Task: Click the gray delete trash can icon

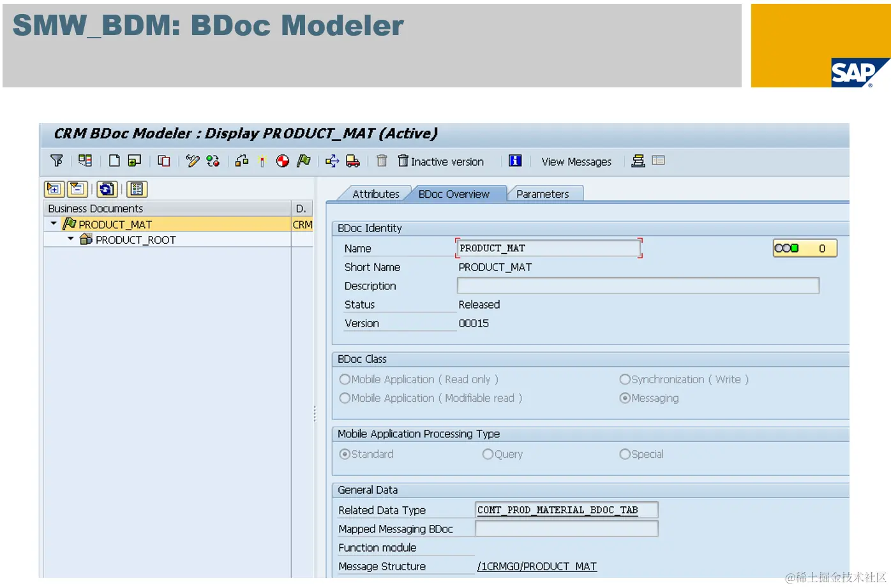Action: (x=382, y=161)
